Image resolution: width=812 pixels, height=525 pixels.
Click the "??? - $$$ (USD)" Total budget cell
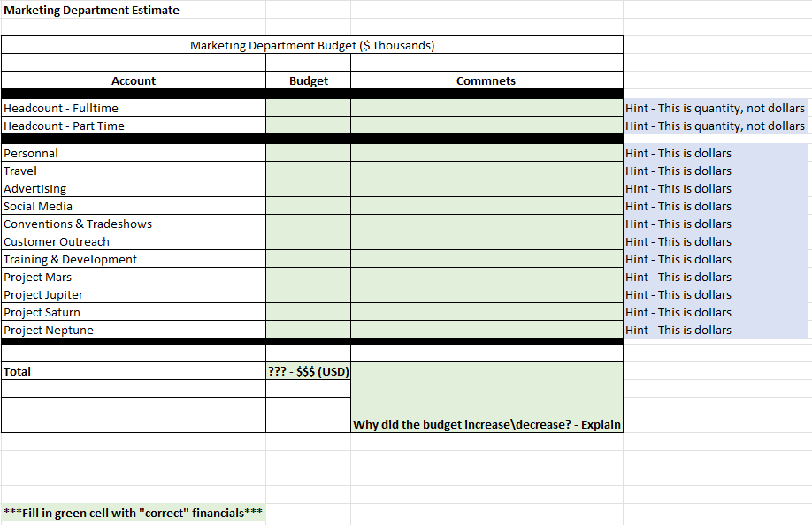308,371
